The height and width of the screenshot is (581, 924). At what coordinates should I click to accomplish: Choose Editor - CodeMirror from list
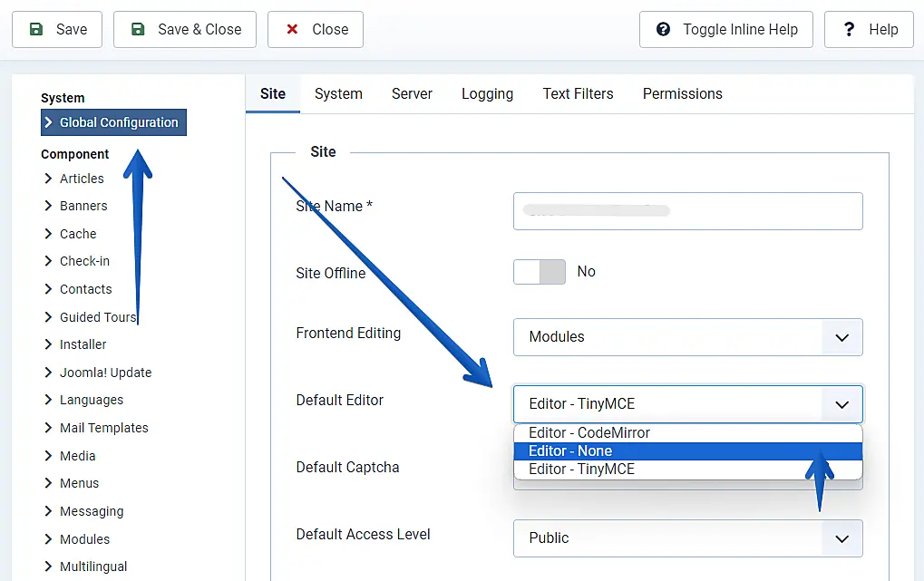[x=589, y=433]
